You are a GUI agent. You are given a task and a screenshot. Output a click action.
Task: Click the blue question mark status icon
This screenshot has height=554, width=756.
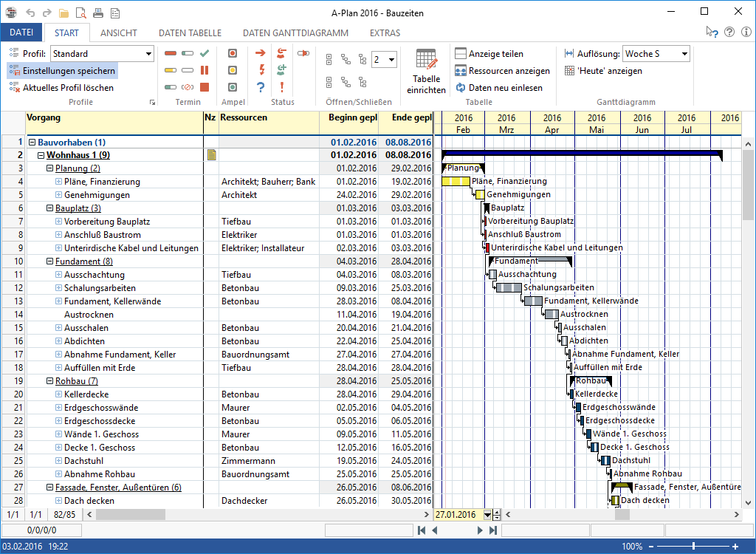[x=261, y=87]
